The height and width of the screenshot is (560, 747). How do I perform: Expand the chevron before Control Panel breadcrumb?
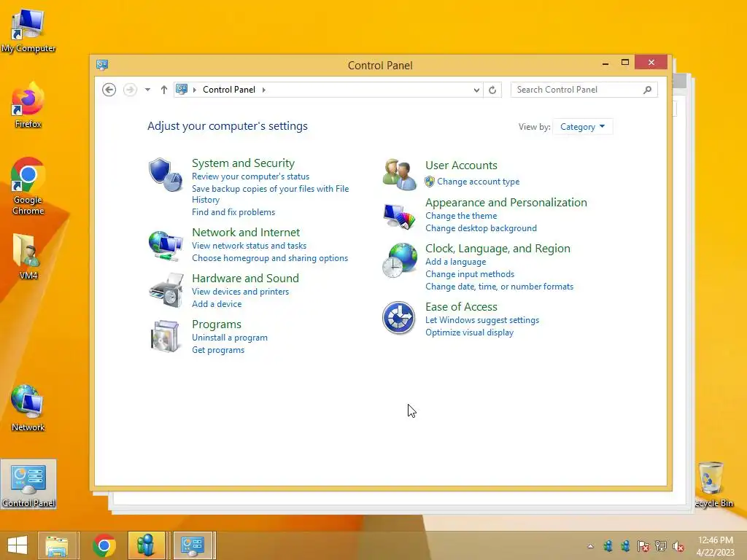194,90
